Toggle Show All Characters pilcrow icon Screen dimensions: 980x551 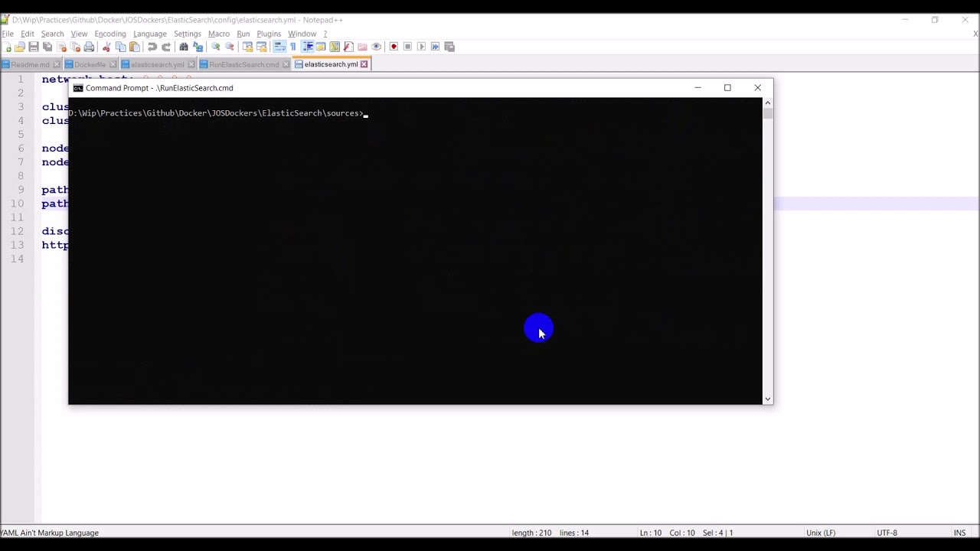[293, 47]
